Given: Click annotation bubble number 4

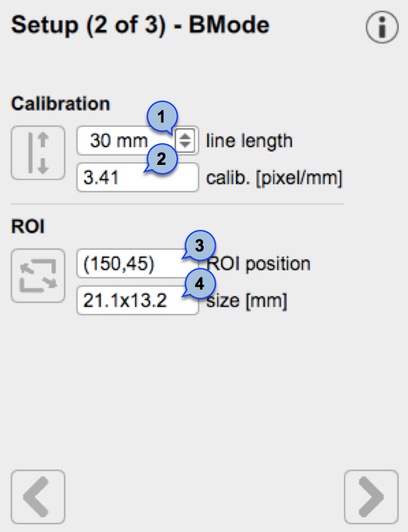Looking at the screenshot, I should click(200, 283).
